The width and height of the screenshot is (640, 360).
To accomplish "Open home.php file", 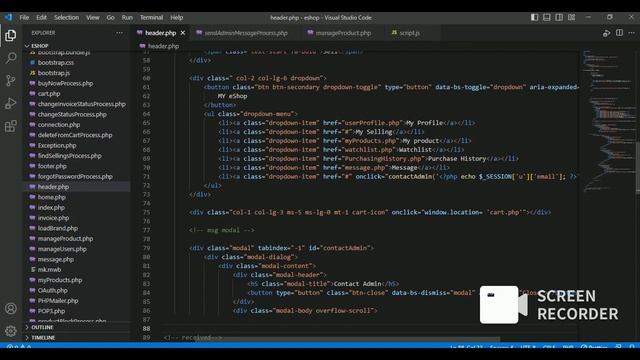I will [52, 197].
